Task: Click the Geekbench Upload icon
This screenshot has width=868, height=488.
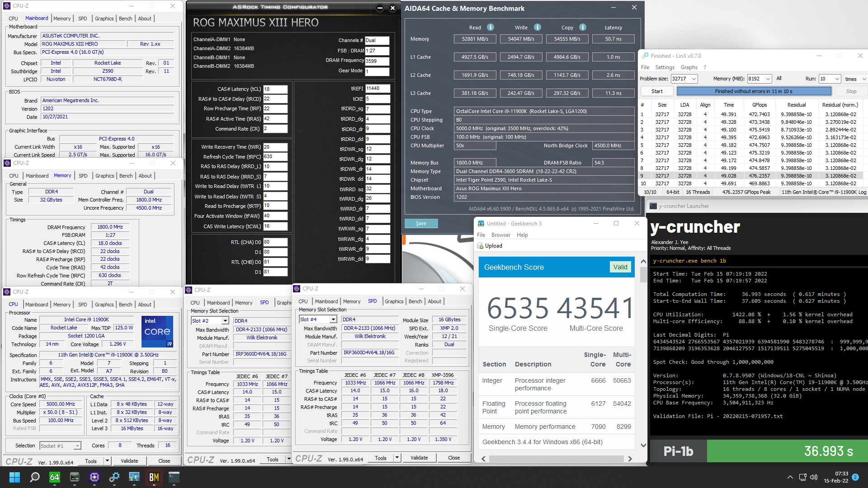Action: tap(481, 246)
